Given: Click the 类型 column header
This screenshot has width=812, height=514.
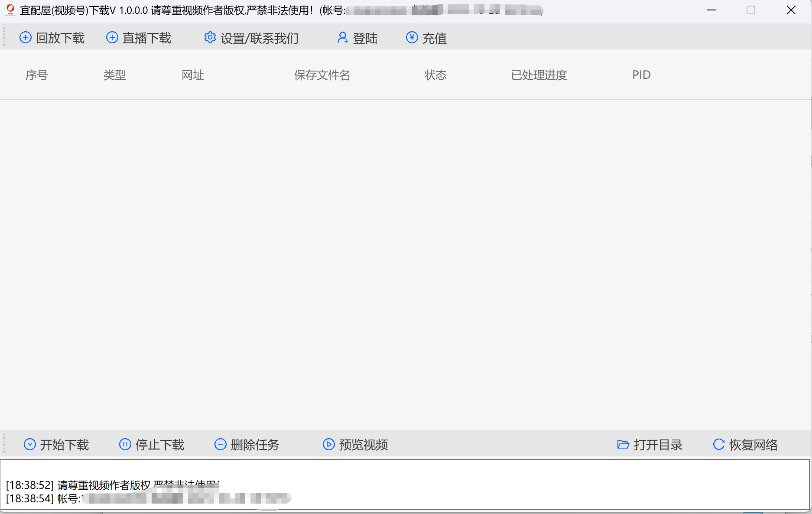Looking at the screenshot, I should coord(115,75).
